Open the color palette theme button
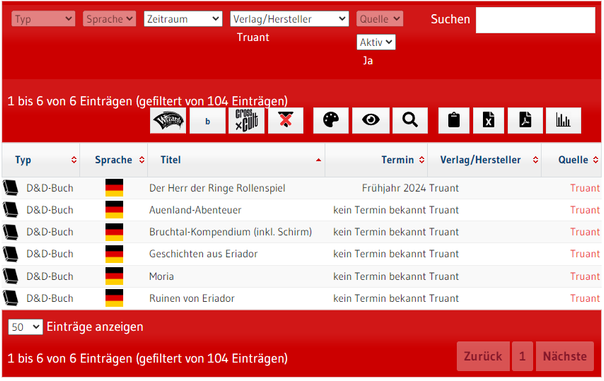The width and height of the screenshot is (604, 381). (x=331, y=121)
